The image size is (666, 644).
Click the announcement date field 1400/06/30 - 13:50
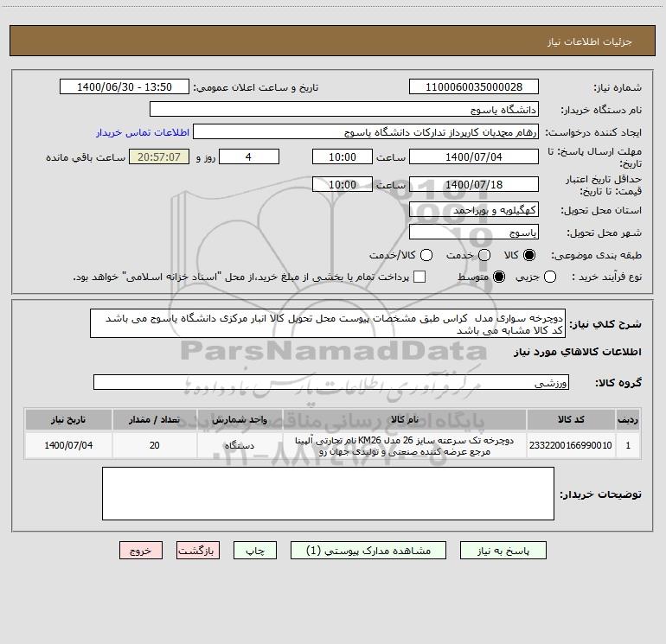(125, 86)
